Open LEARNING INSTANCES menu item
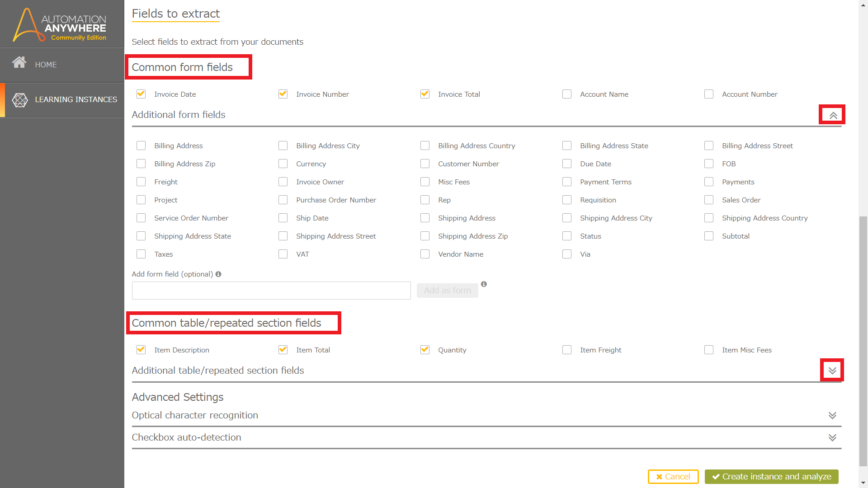 pyautogui.click(x=62, y=100)
